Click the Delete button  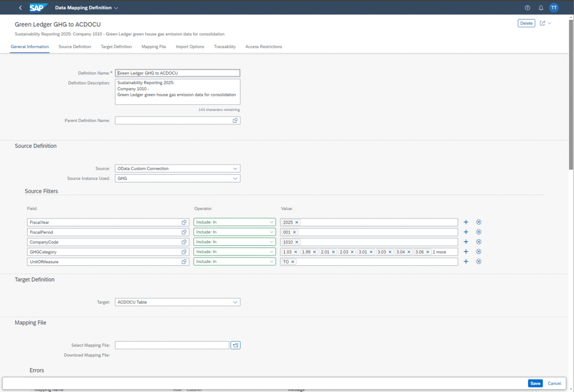coord(526,23)
